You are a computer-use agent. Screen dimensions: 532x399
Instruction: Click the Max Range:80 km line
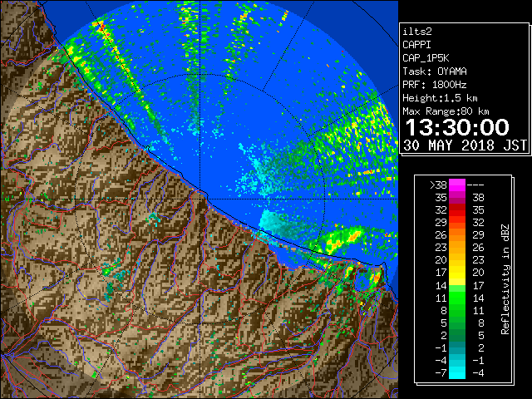coord(446,111)
